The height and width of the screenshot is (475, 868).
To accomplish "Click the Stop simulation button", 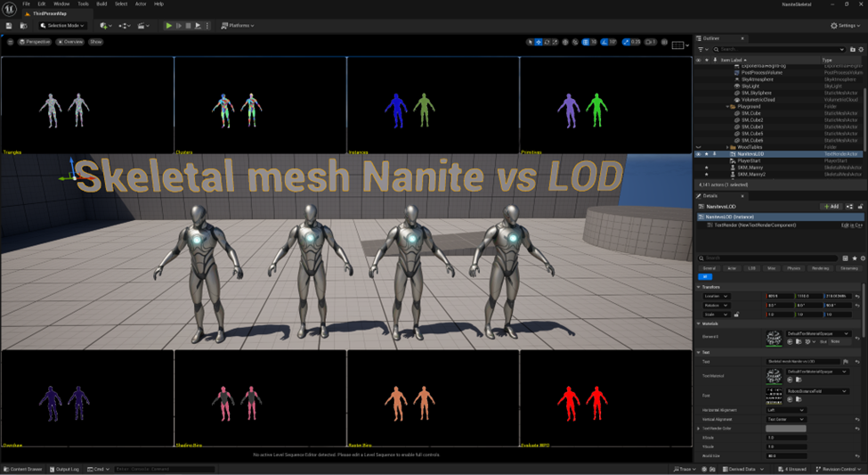I will click(x=188, y=26).
